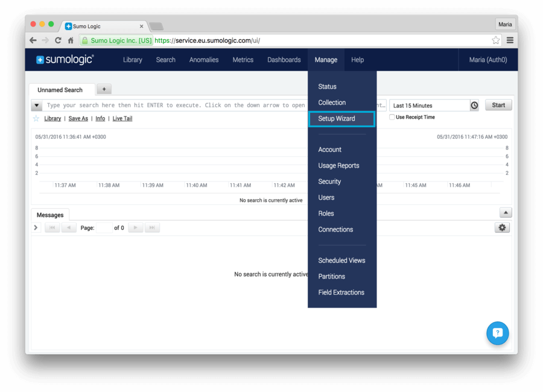Open the Live Tail link
Screen dimensions: 543x392
(x=122, y=118)
